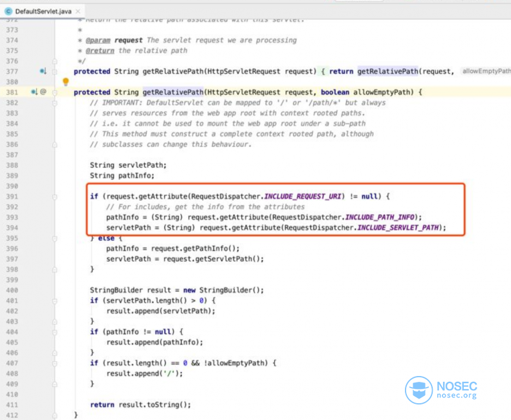511x420 pixels.
Task: Click the '// IMPORTANT: DefaultServlet' comment line
Action: click(237, 103)
